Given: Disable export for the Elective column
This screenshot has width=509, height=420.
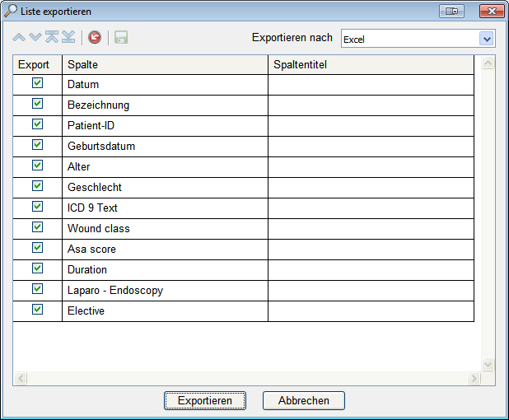Looking at the screenshot, I should (37, 310).
